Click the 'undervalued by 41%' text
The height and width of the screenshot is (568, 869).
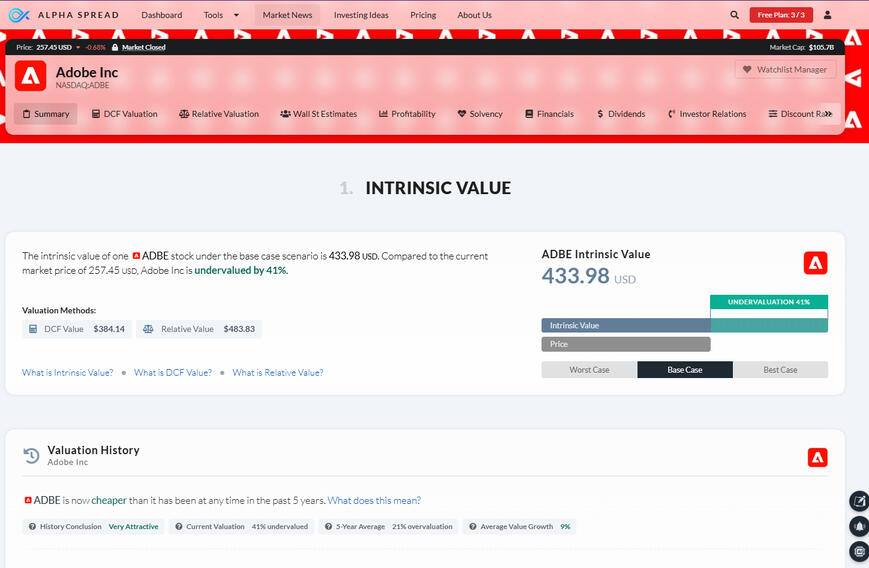coord(240,271)
